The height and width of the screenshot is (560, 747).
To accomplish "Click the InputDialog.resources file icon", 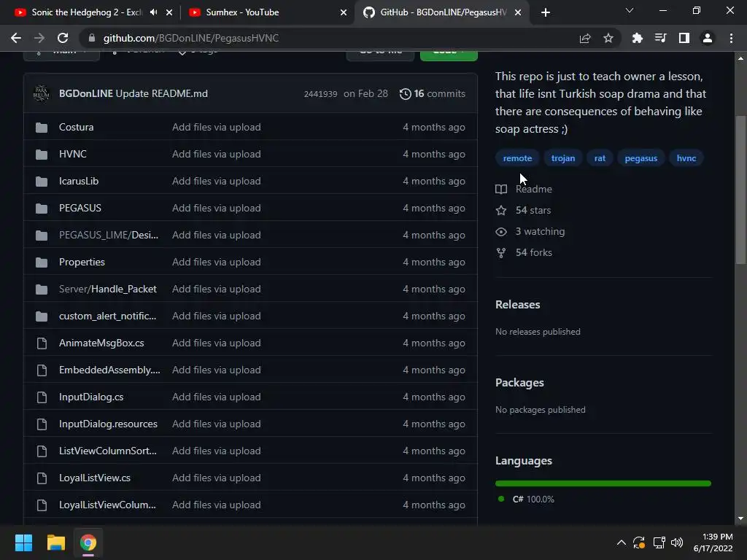I will [x=42, y=424].
